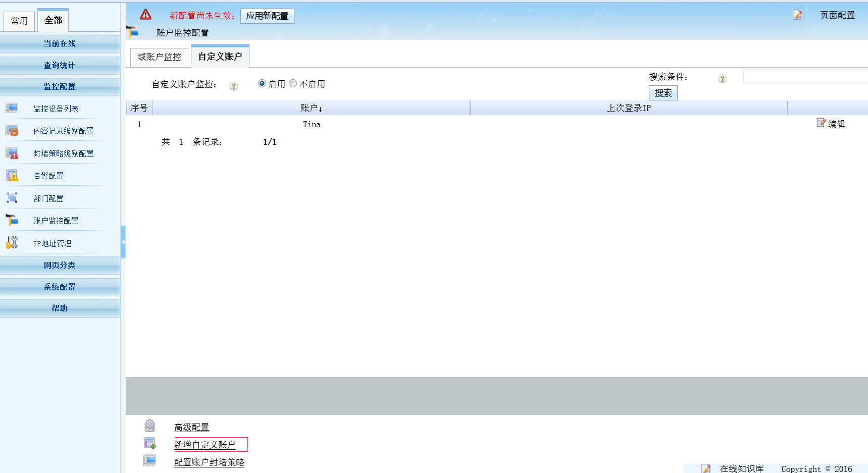Click the help icon next to 自定义账户监控
Image resolution: width=868 pixels, height=473 pixels.
(x=233, y=86)
